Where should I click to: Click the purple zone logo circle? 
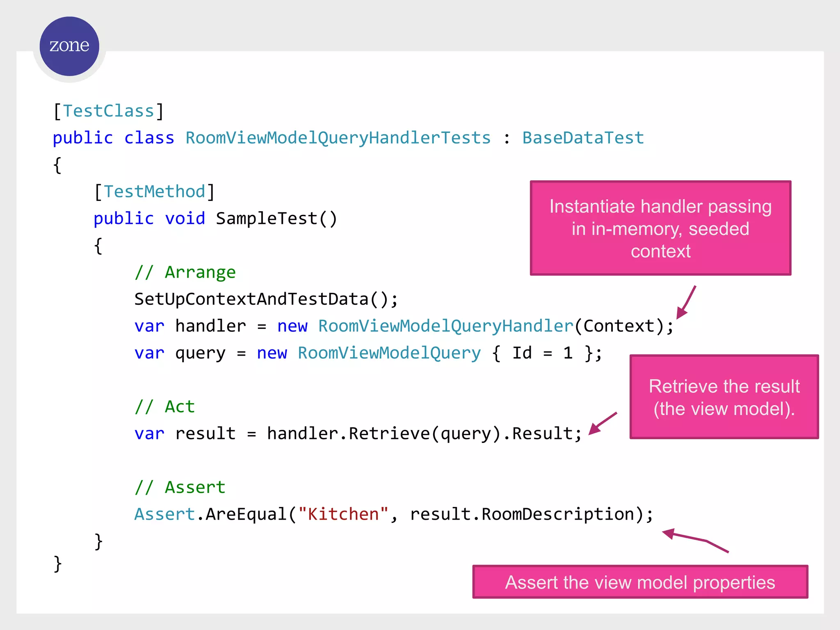click(x=69, y=46)
